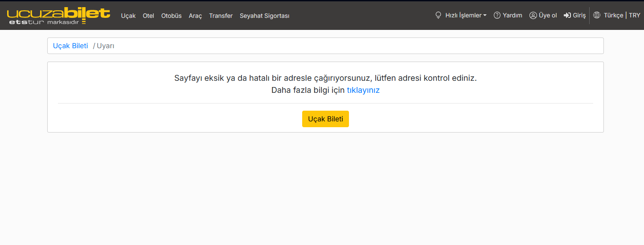Open the Uçak menu item
Screen dimensions: 644x245
pos(128,16)
